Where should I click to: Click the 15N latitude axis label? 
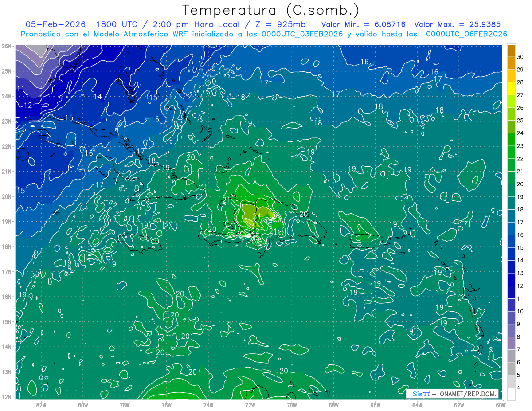coord(6,321)
